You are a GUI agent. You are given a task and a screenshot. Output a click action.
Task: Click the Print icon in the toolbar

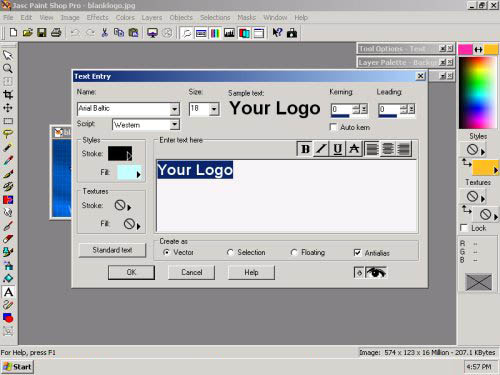[56, 33]
